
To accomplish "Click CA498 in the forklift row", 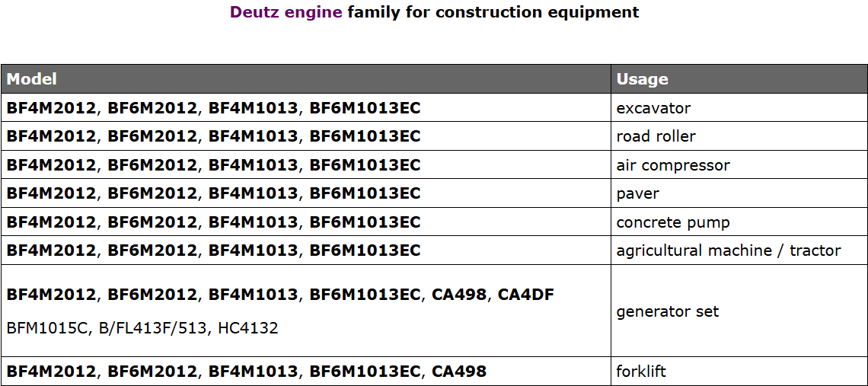I will point(459,371).
